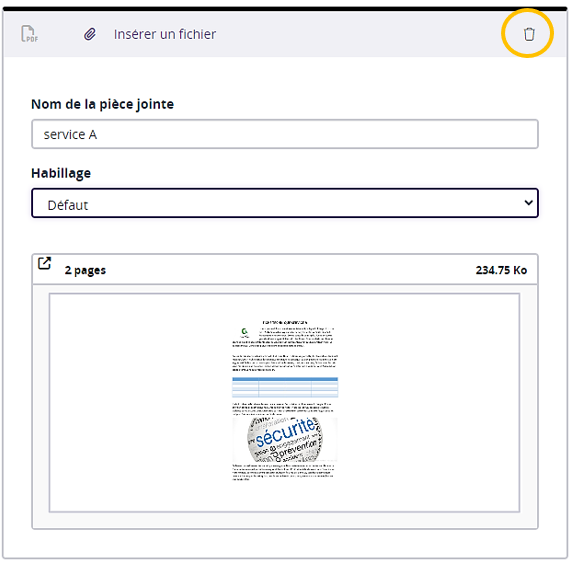Click the sécurité globe image in preview
The width and height of the screenshot is (570, 563).
pos(285,440)
